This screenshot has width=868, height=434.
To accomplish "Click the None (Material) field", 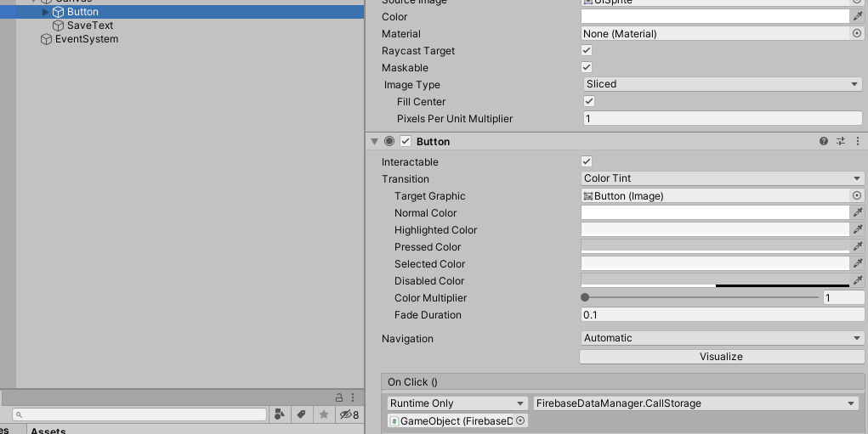I will 715,34.
